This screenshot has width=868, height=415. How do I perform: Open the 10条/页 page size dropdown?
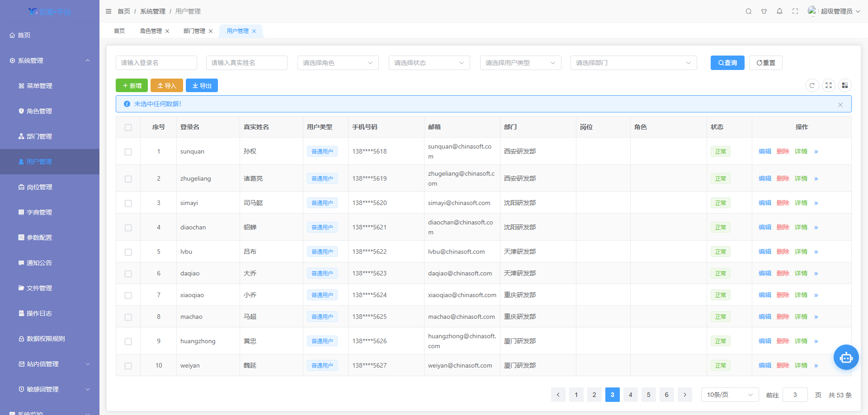point(730,395)
